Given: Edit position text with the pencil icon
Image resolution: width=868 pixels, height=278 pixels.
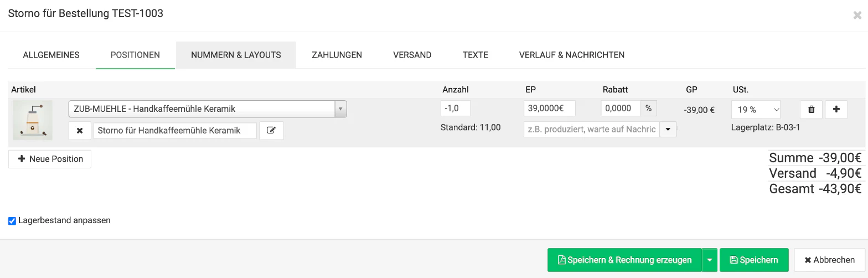Looking at the screenshot, I should click(271, 131).
